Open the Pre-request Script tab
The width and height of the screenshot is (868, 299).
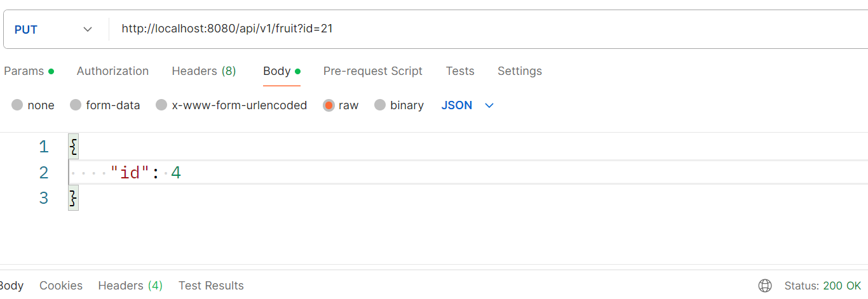point(372,71)
